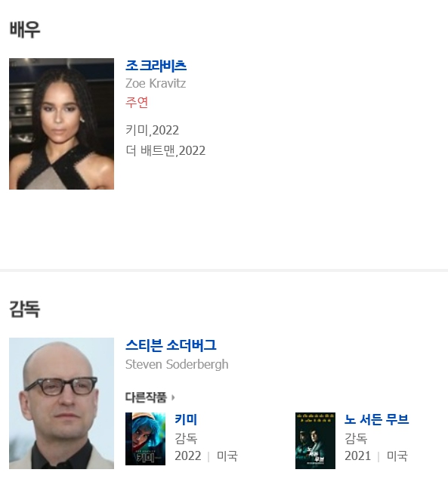Open the 키미 movie poster thumbnail
Screen dimensions: 448x488
pyautogui.click(x=145, y=439)
